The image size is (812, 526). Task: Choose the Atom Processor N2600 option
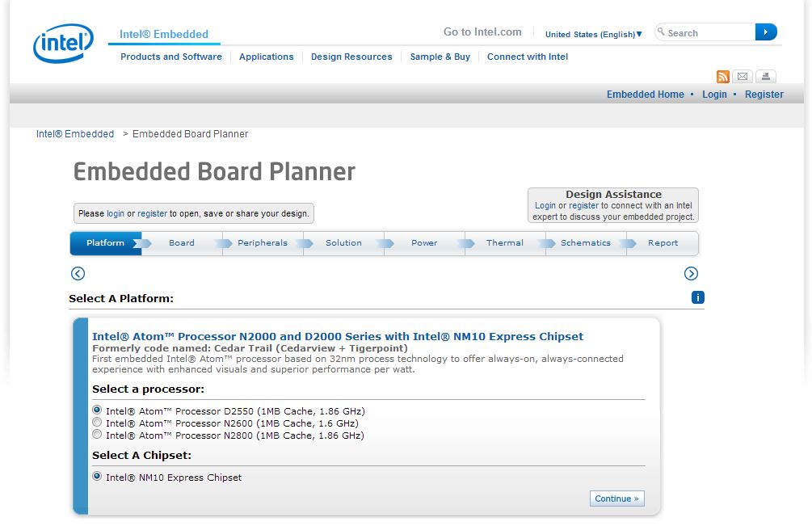pyautogui.click(x=97, y=421)
